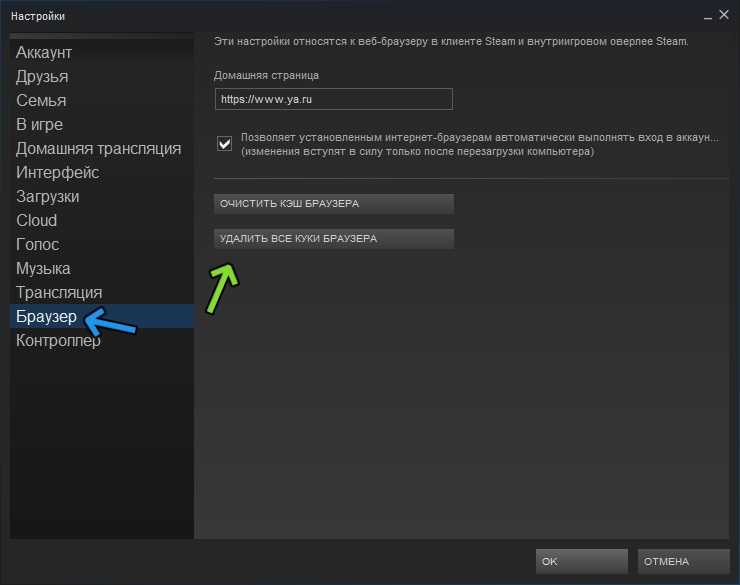
Task: Go to the Семья settings page
Action: 102,100
